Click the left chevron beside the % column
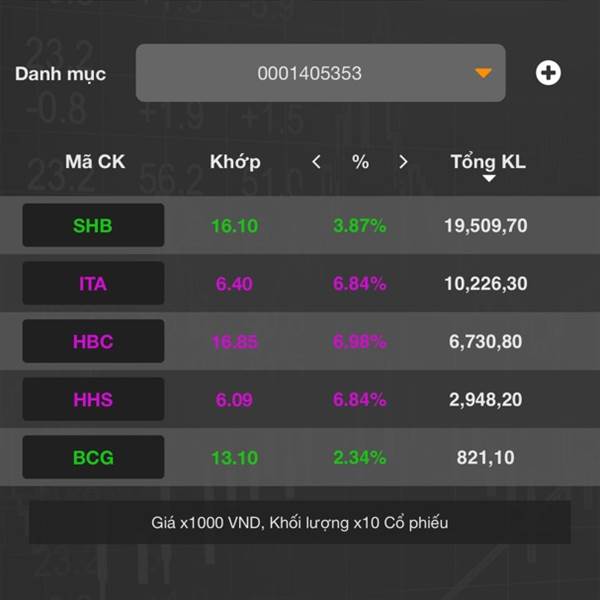 [316, 161]
